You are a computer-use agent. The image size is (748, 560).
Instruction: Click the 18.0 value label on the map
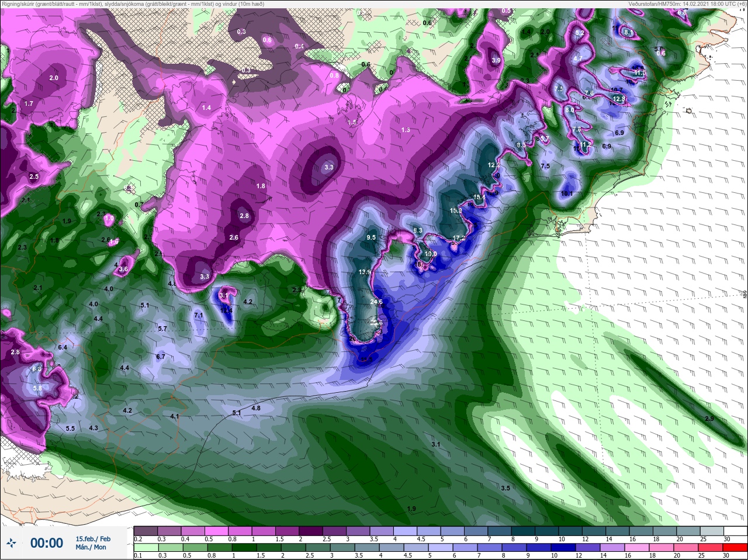(431, 254)
